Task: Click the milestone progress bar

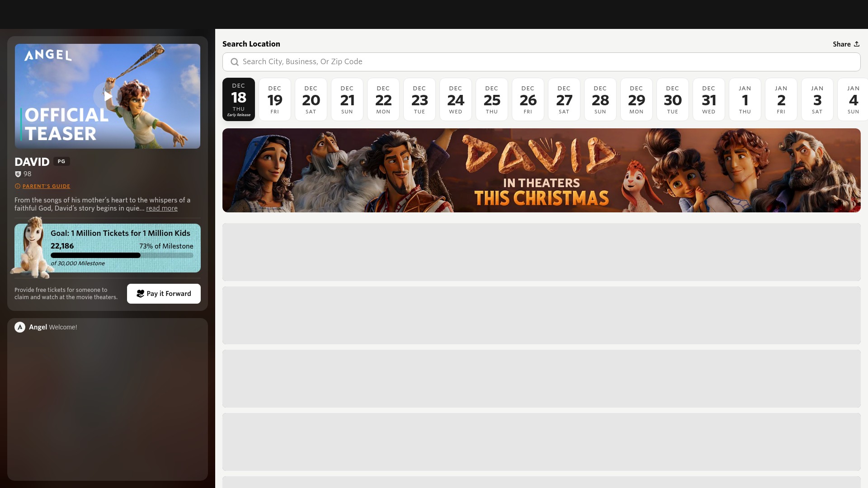Action: [122, 255]
